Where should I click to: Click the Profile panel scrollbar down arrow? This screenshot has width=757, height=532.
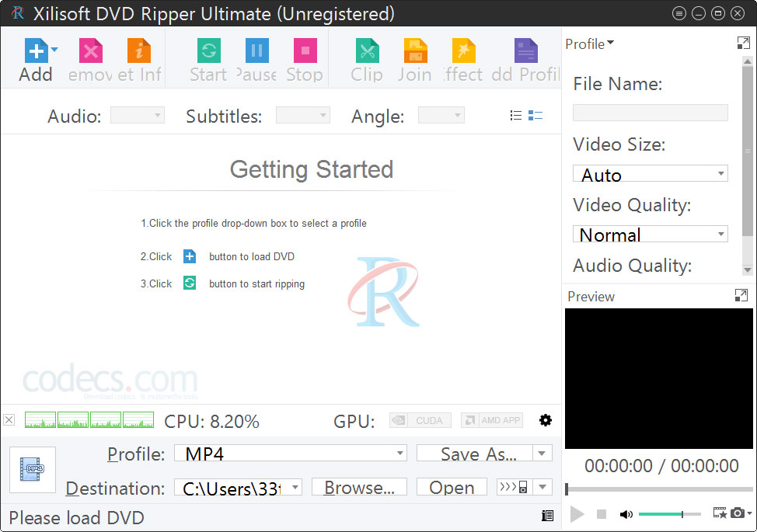[748, 270]
